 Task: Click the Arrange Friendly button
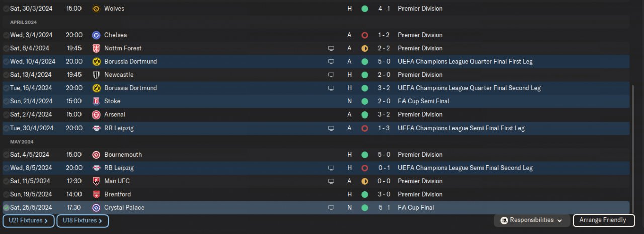click(x=602, y=220)
